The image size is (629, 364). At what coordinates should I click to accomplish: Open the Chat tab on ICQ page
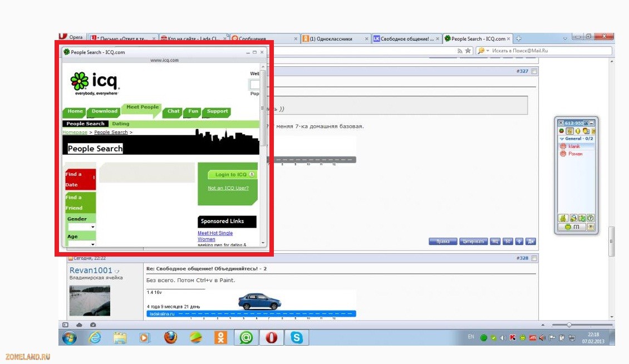click(x=173, y=111)
